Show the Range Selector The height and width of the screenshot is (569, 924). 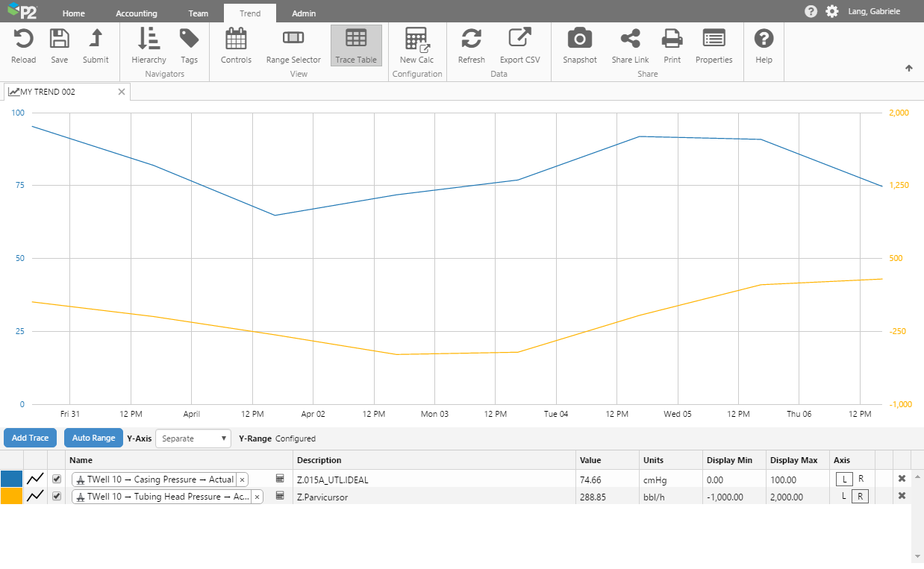tap(293, 40)
